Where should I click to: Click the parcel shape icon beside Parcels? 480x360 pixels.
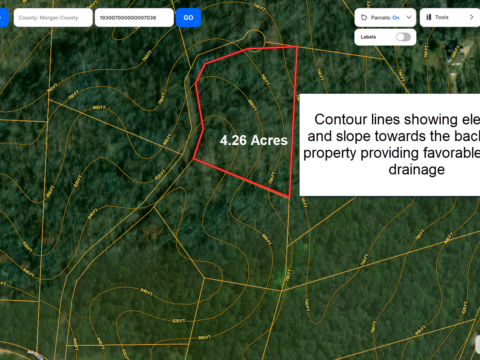pos(364,17)
